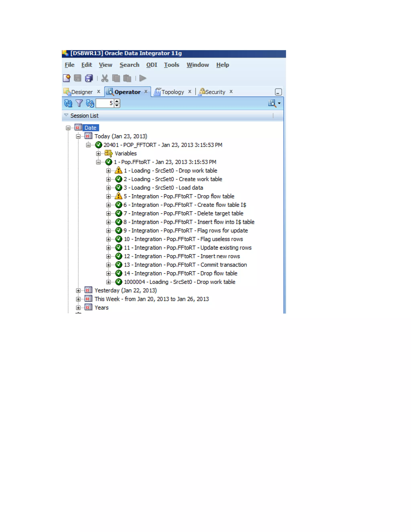This screenshot has height=532, width=411.
Task: Click the Auto Refresh clock icon
Action: pyautogui.click(x=90, y=104)
